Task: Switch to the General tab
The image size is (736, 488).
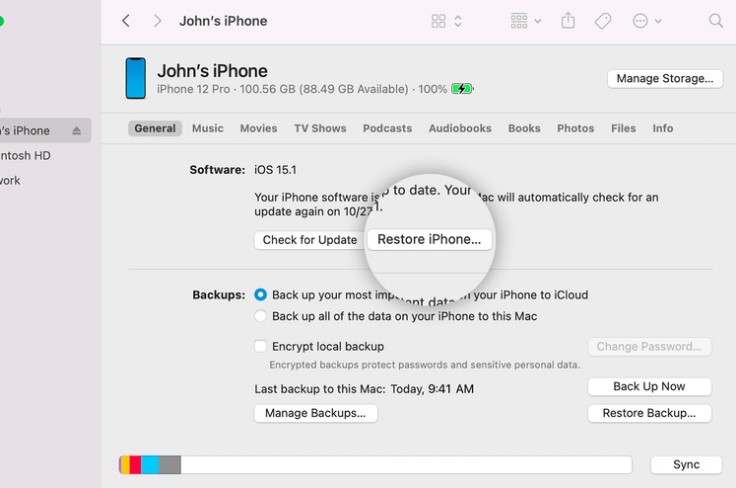Action: point(155,128)
